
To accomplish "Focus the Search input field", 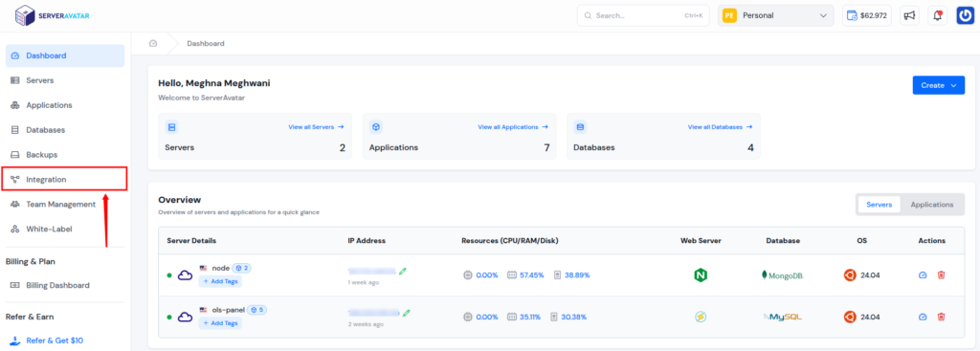I will (x=643, y=15).
